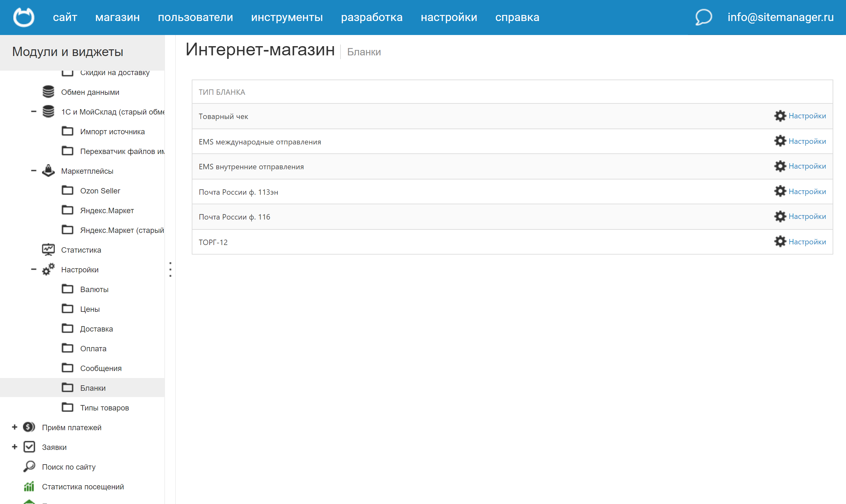Image resolution: width=846 pixels, height=504 pixels.
Task: Select Доставка folder in sidebar tree
Action: (96, 329)
